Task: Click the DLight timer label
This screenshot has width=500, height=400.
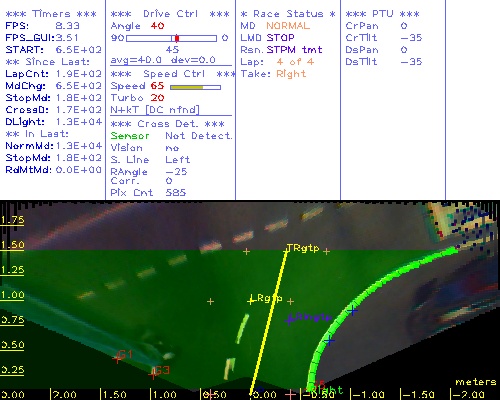Action: 25,122
